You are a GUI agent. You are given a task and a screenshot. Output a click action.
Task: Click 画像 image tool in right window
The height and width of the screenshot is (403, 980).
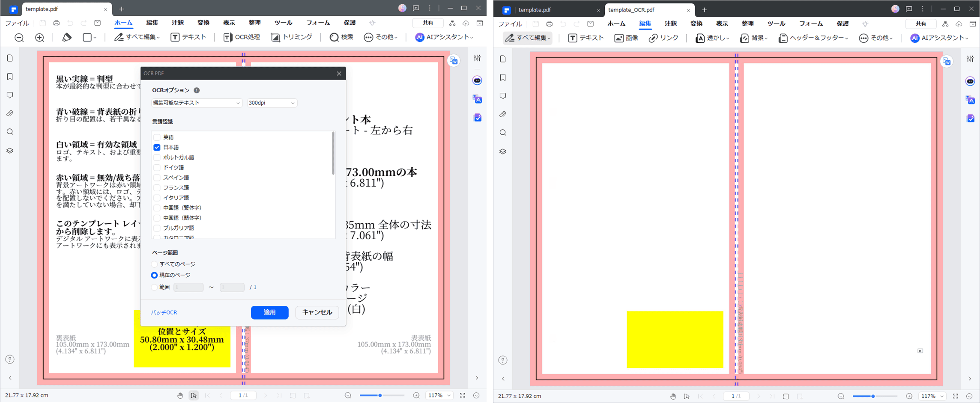click(x=626, y=38)
